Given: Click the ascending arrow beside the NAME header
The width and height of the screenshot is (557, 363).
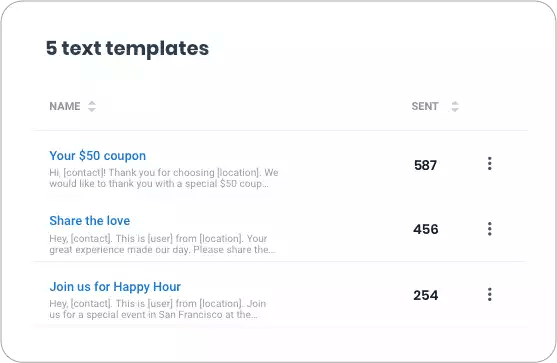Looking at the screenshot, I should [x=92, y=103].
